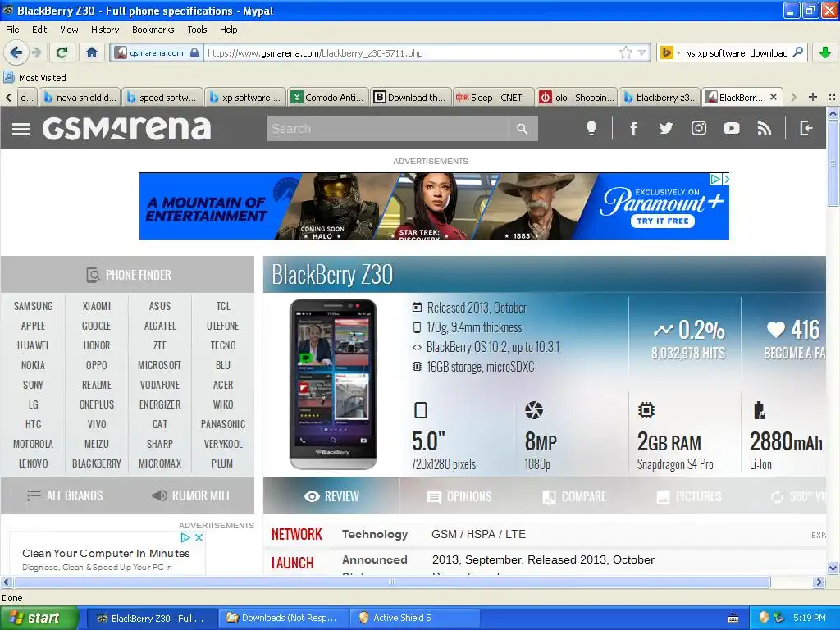Screen dimensions: 840x630
Task: Click the BlackBerry Z30 phone image
Action: 333,384
